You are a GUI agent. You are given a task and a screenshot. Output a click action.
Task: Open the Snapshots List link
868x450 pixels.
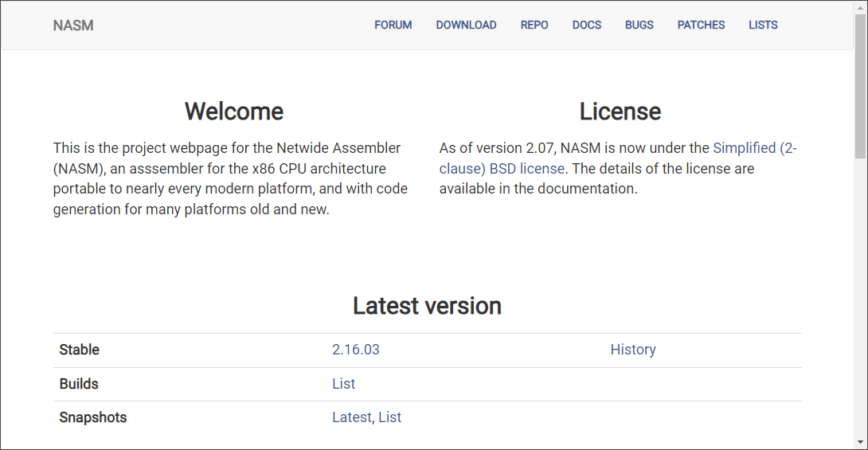tap(389, 417)
